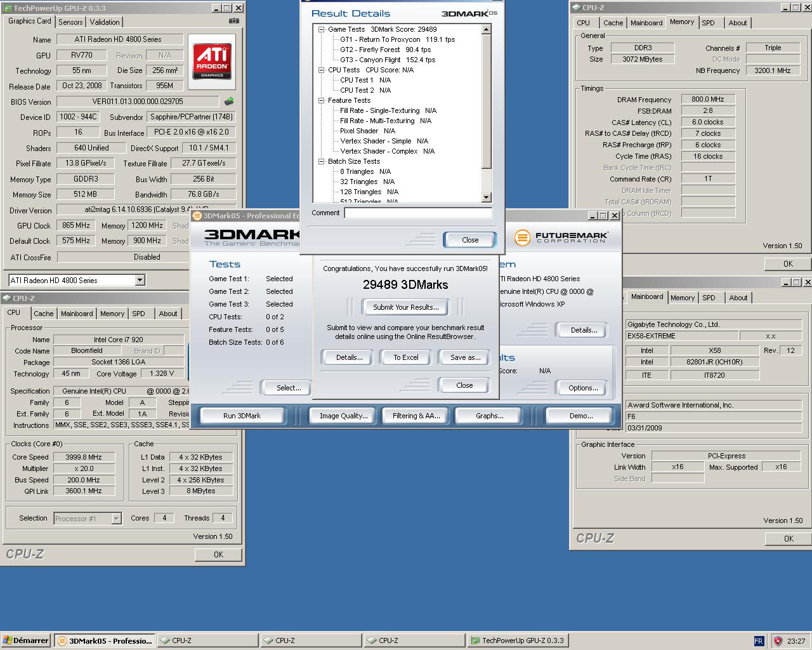Click the 3999.8 MHz Core Speed value

84,457
